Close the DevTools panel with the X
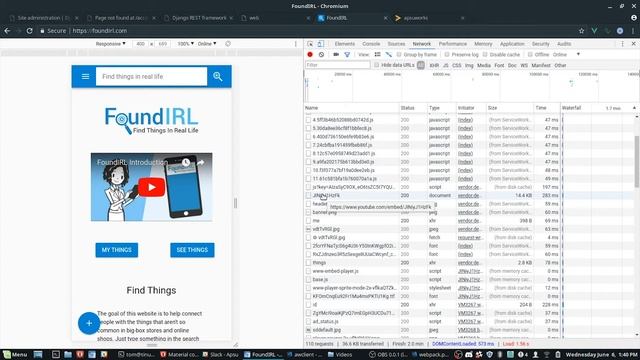 633,44
